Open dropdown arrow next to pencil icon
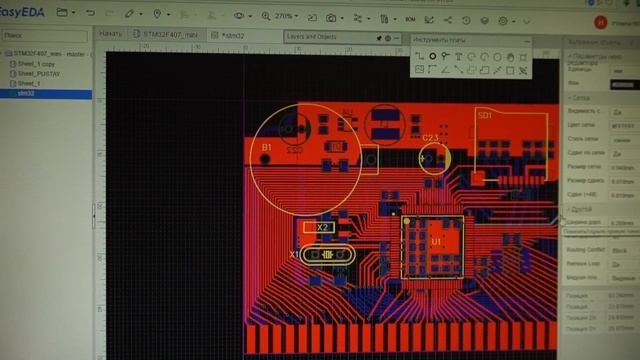This screenshot has height=360, width=640. pyautogui.click(x=141, y=14)
